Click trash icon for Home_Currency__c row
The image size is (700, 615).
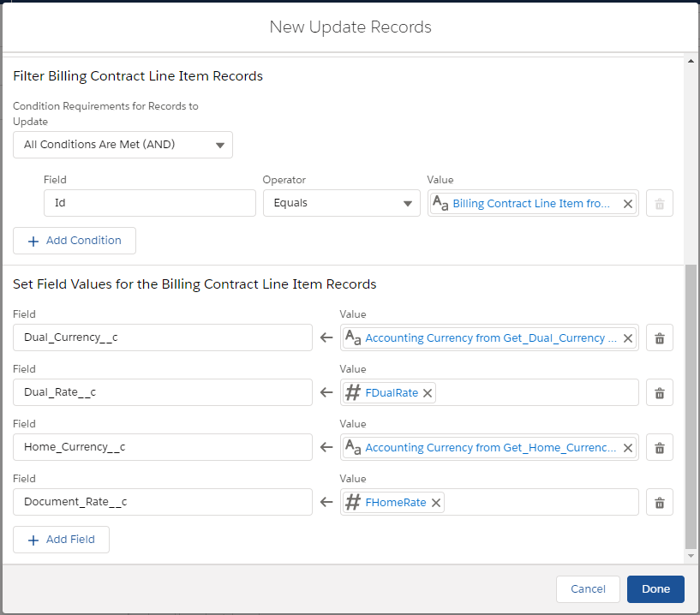point(659,448)
